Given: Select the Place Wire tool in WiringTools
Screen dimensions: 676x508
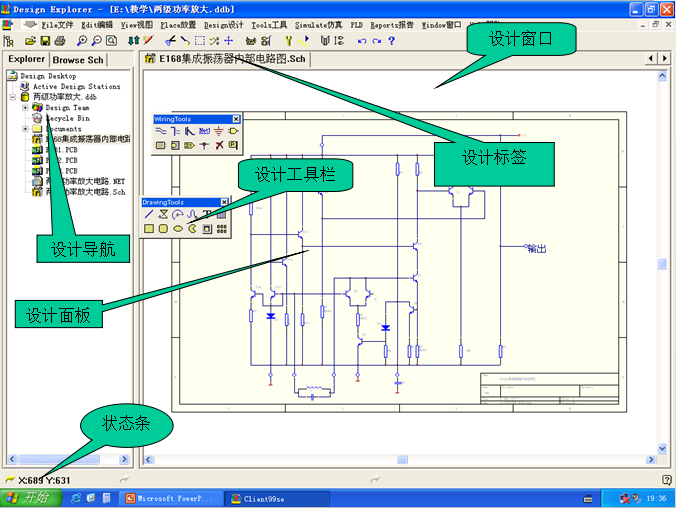Looking at the screenshot, I should pos(161,131).
